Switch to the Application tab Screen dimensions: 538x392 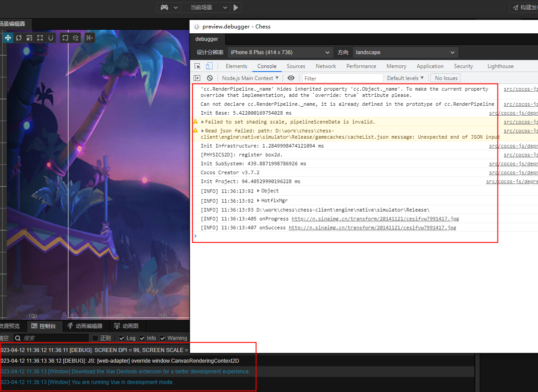pos(430,66)
